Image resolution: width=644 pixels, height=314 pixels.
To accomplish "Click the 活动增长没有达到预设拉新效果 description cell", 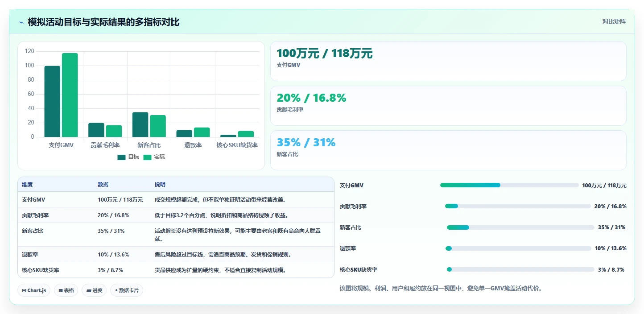I will click(x=242, y=235).
